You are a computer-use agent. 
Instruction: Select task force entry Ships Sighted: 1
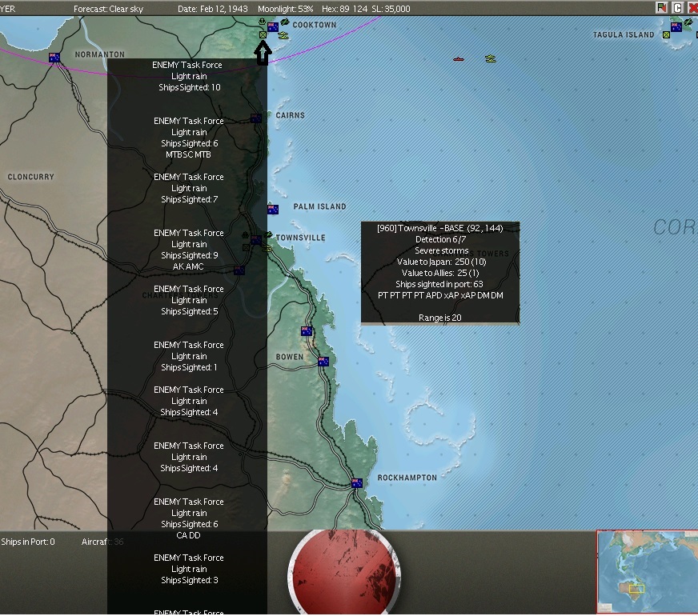pyautogui.click(x=187, y=356)
